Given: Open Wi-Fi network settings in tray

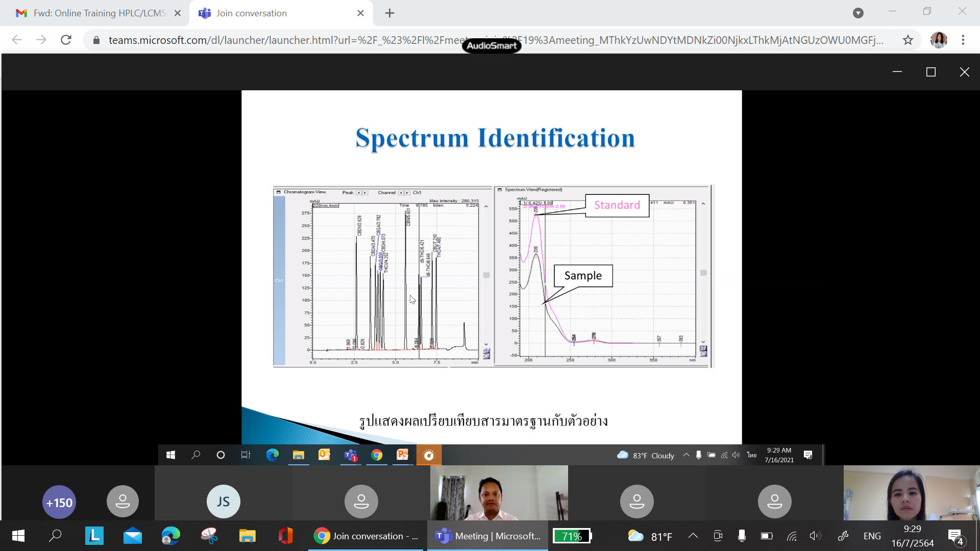Looking at the screenshot, I should pyautogui.click(x=792, y=536).
